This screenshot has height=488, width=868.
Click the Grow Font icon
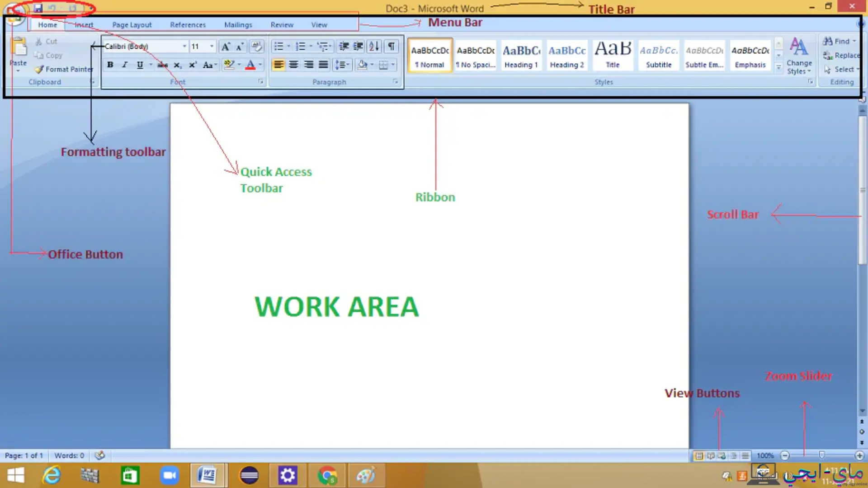point(225,46)
